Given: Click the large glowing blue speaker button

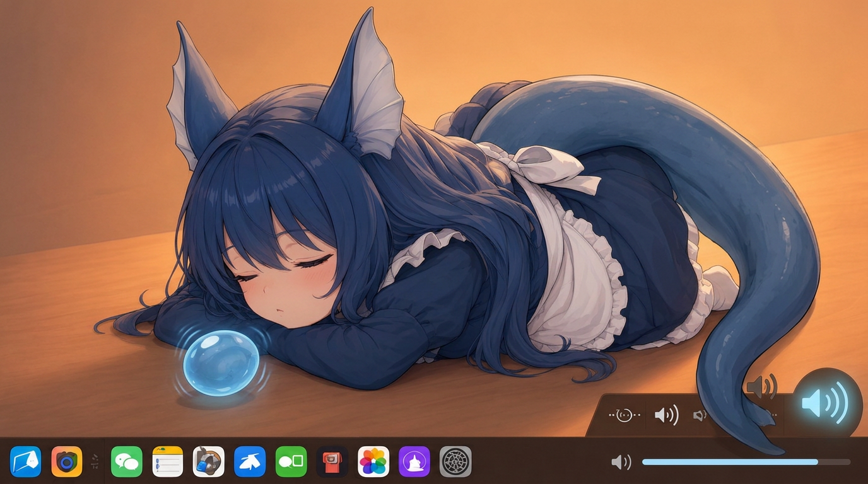Looking at the screenshot, I should [x=827, y=402].
